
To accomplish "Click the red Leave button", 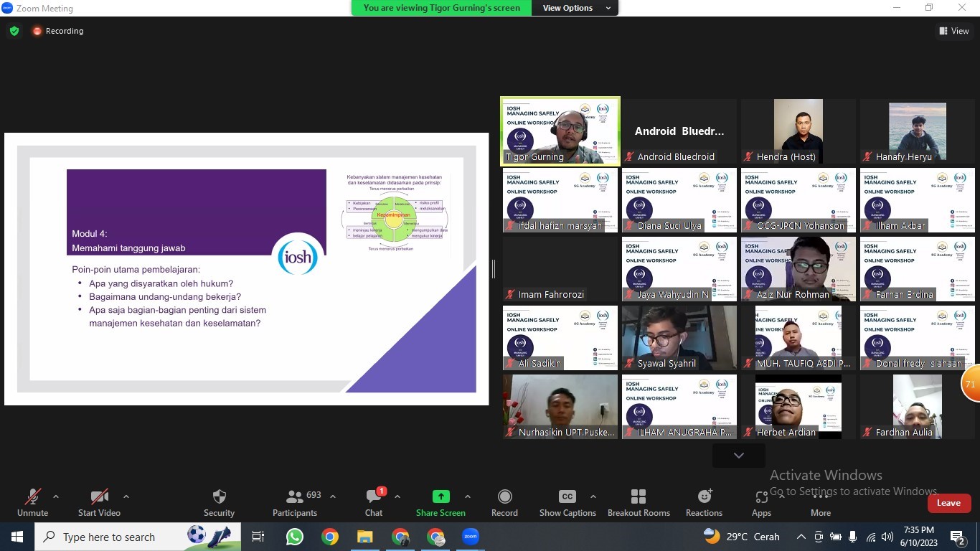I will click(x=948, y=503).
